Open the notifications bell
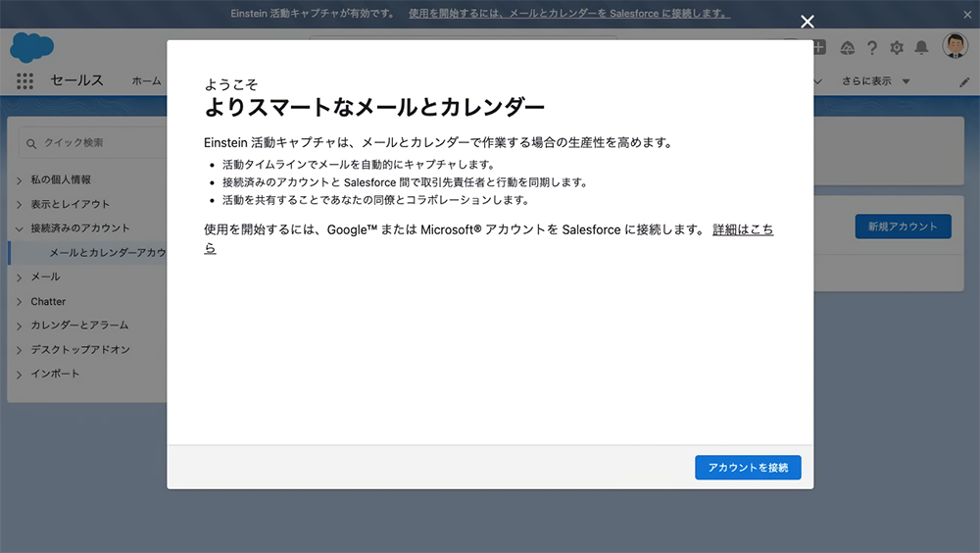The image size is (980, 553). pos(921,47)
